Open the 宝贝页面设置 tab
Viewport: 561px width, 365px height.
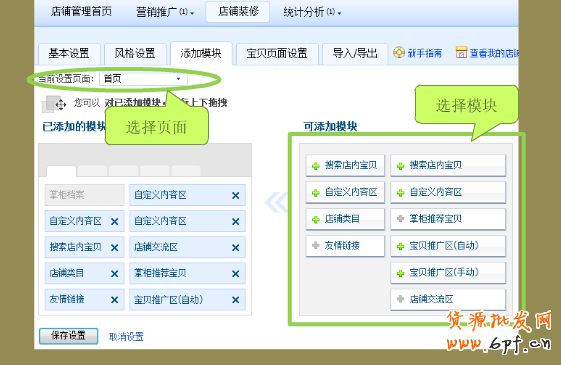pyautogui.click(x=277, y=54)
